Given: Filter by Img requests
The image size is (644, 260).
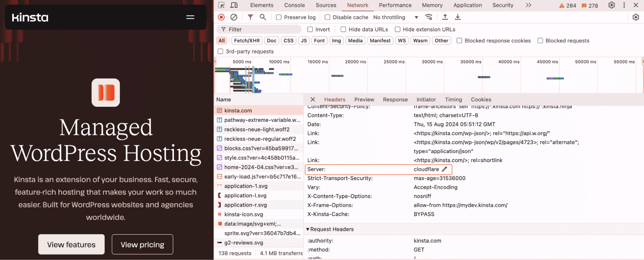Looking at the screenshot, I should [x=336, y=41].
